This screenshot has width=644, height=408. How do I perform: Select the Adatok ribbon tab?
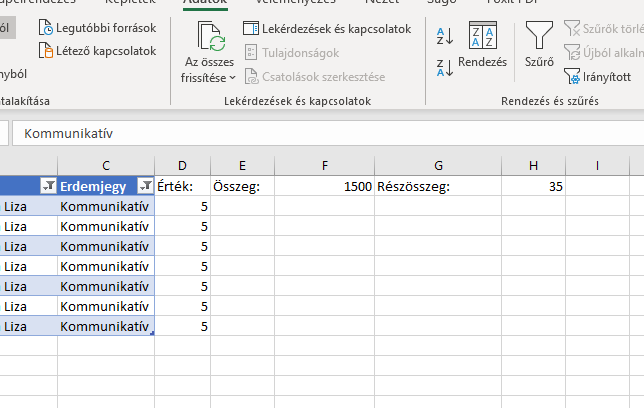204,3
